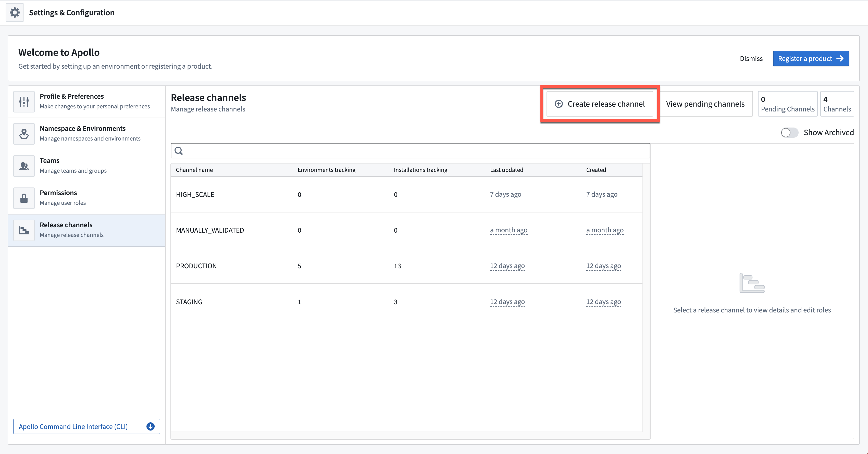Click the 4 Channels counter
Screen dimensions: 868x454
pos(837,104)
